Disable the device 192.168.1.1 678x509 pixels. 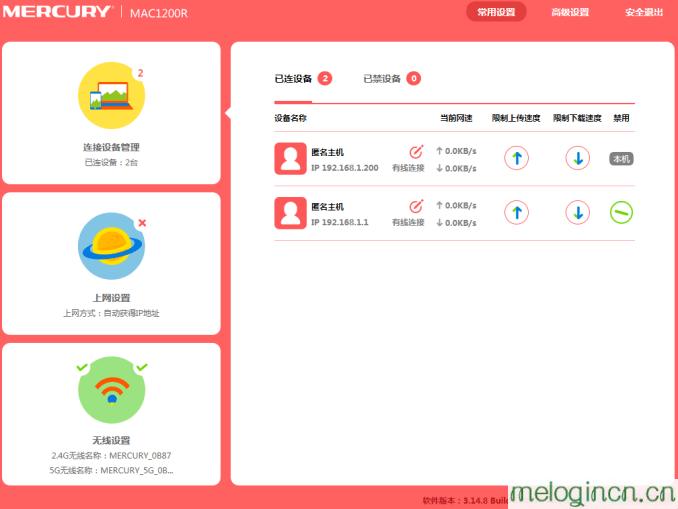pos(621,212)
